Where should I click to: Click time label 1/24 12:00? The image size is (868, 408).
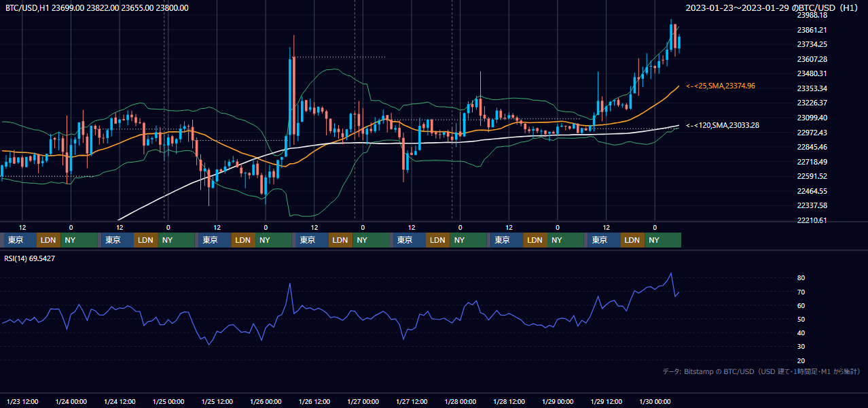pyautogui.click(x=120, y=401)
